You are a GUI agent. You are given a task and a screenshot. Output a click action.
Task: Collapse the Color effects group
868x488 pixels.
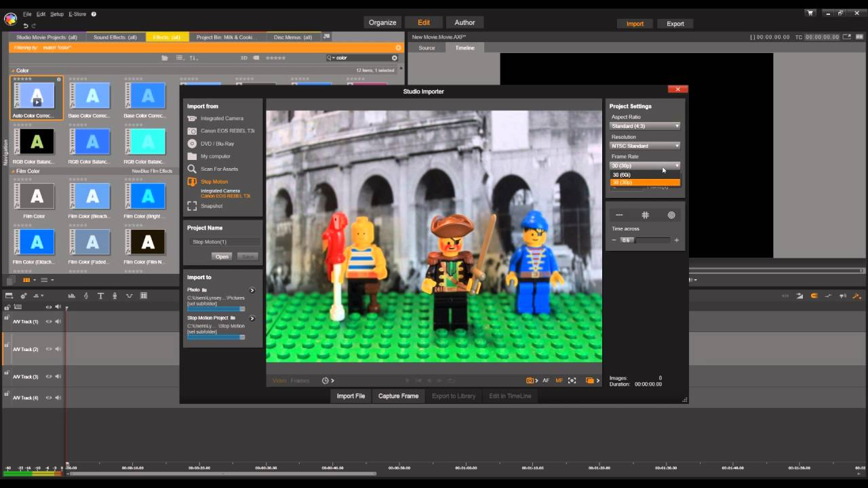pyautogui.click(x=14, y=70)
